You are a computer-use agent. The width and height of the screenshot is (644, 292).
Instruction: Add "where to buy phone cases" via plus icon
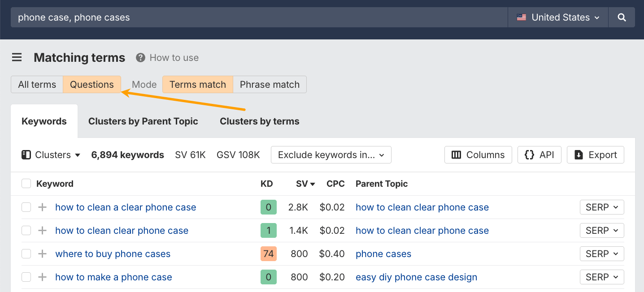(42, 253)
